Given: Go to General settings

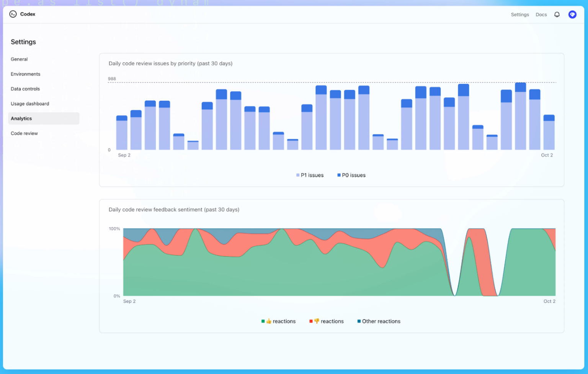Looking at the screenshot, I should click(19, 59).
